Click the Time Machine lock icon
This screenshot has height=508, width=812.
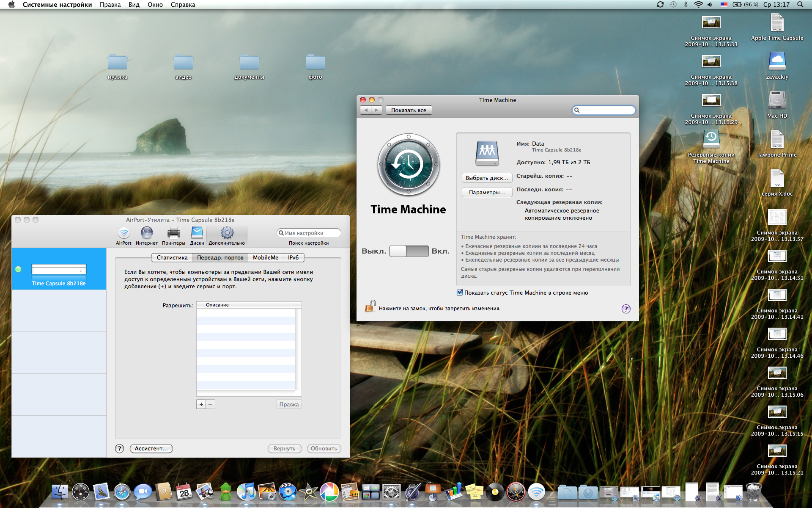click(x=370, y=306)
